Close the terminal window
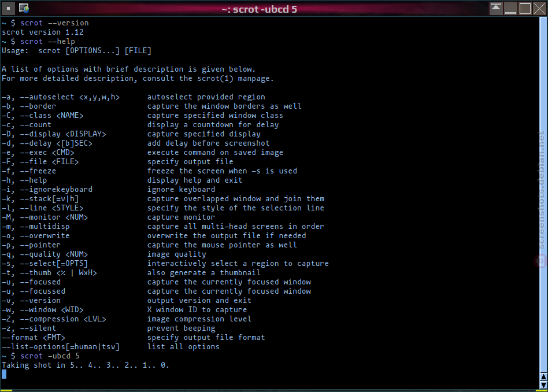Viewport: 548px width, 392px height. click(x=539, y=8)
